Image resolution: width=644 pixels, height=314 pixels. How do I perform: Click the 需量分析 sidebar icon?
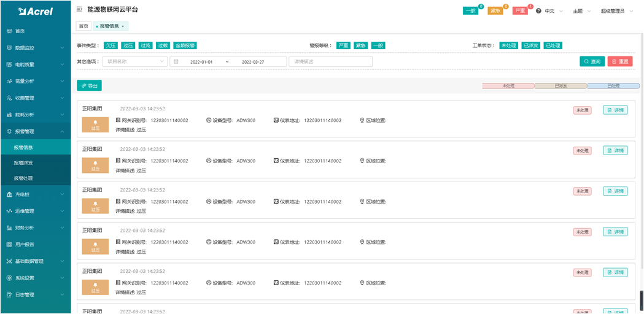coord(9,82)
